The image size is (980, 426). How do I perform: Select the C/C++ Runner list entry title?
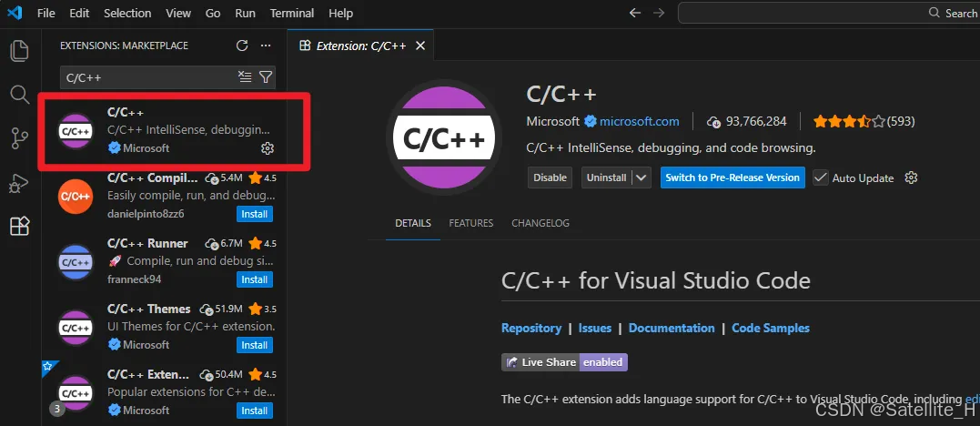tap(147, 243)
